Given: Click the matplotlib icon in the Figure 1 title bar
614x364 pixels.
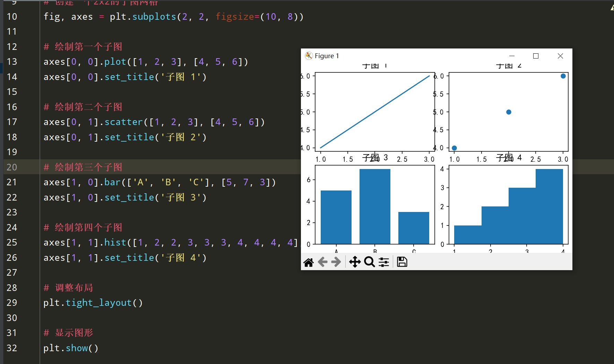Looking at the screenshot, I should 309,56.
